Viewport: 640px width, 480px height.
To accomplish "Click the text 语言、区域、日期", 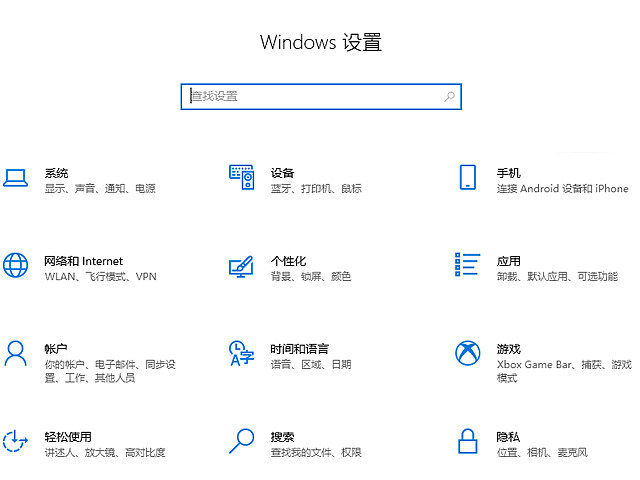I will 311,364.
